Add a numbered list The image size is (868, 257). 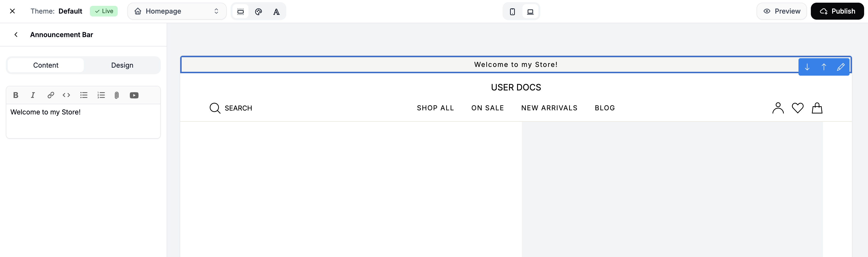click(101, 95)
